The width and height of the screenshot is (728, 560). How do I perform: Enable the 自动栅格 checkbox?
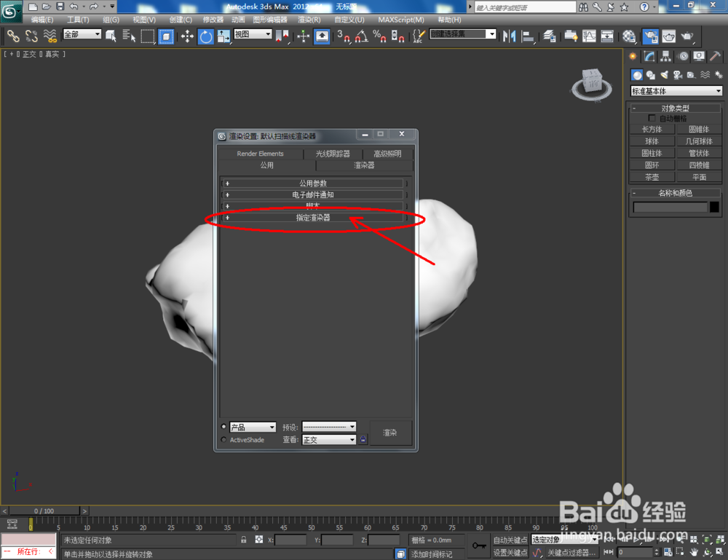(652, 117)
